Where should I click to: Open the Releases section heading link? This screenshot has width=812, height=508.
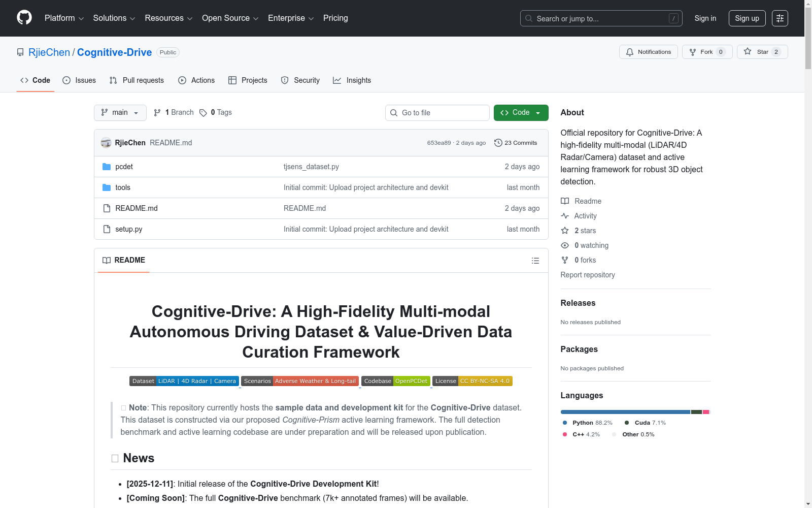578,303
